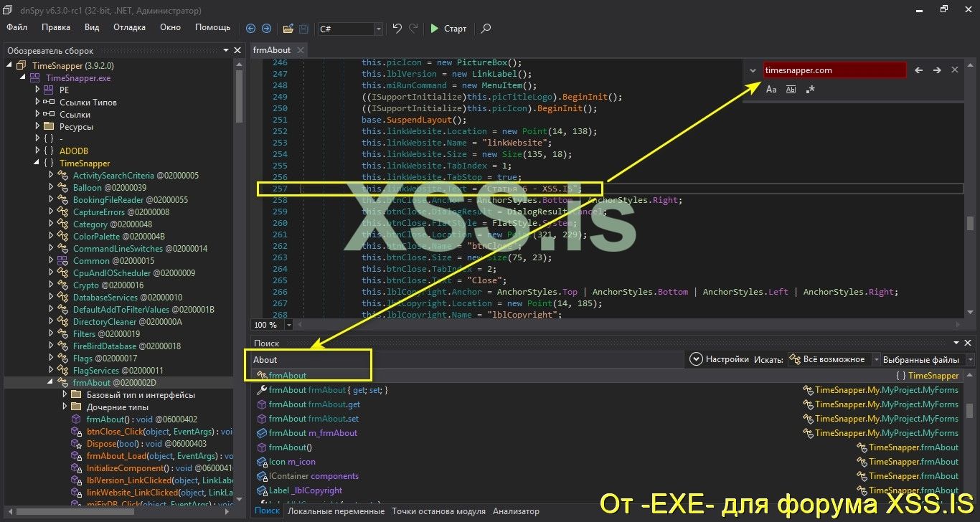Navigate backward with the toolbar back arrow

(250, 29)
